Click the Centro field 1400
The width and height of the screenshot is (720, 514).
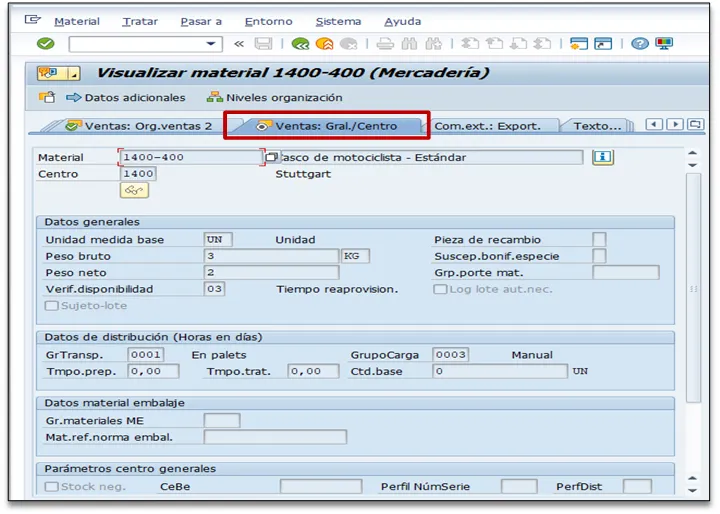pos(138,174)
